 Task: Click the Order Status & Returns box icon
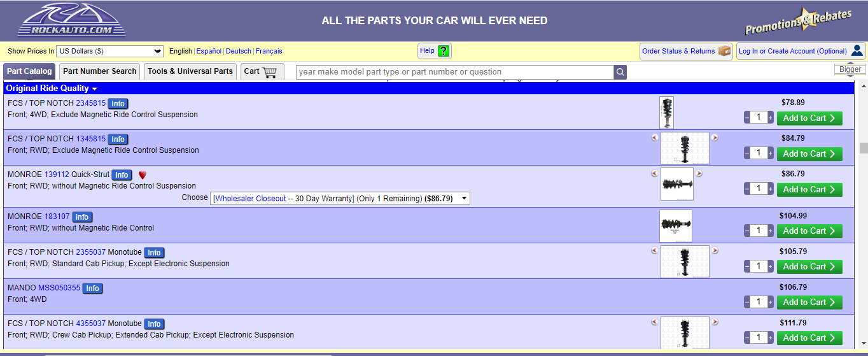coord(725,51)
